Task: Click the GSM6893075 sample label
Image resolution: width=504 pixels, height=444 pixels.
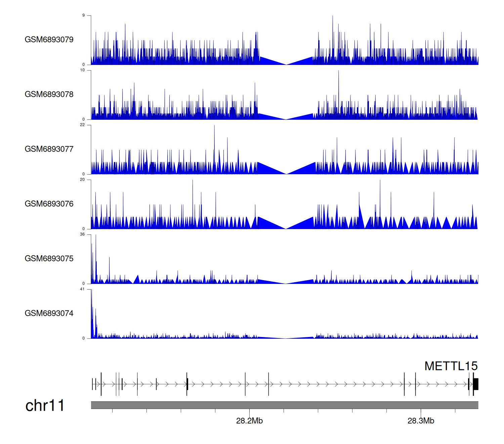Action: [x=49, y=259]
